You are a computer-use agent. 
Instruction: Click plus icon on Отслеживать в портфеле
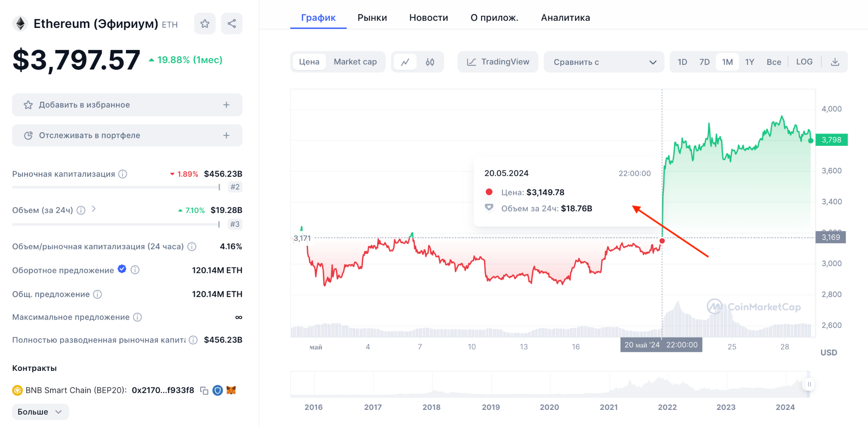(x=226, y=135)
